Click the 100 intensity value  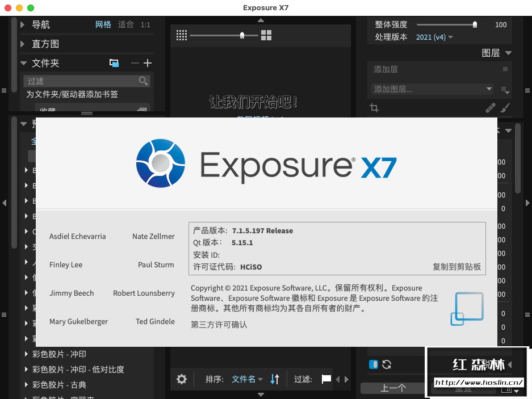[x=501, y=25]
